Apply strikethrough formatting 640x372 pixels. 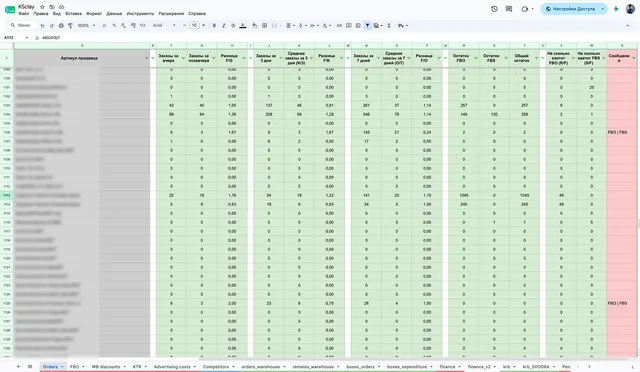tap(233, 25)
